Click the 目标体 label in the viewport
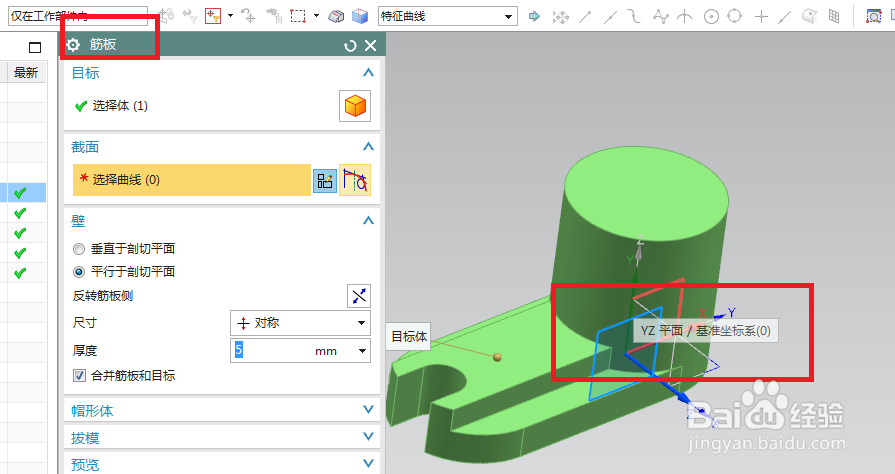This screenshot has height=474, width=895. tap(409, 337)
